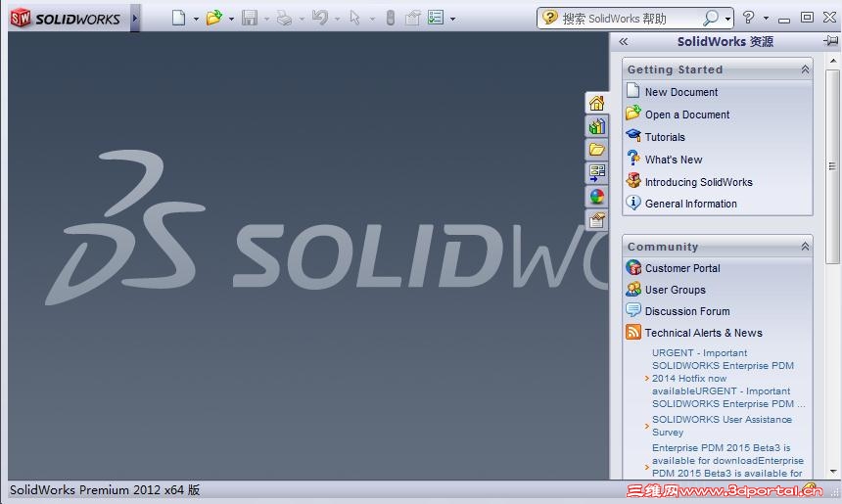Image resolution: width=842 pixels, height=504 pixels.
Task: Click the User Groups people icon
Action: [633, 289]
